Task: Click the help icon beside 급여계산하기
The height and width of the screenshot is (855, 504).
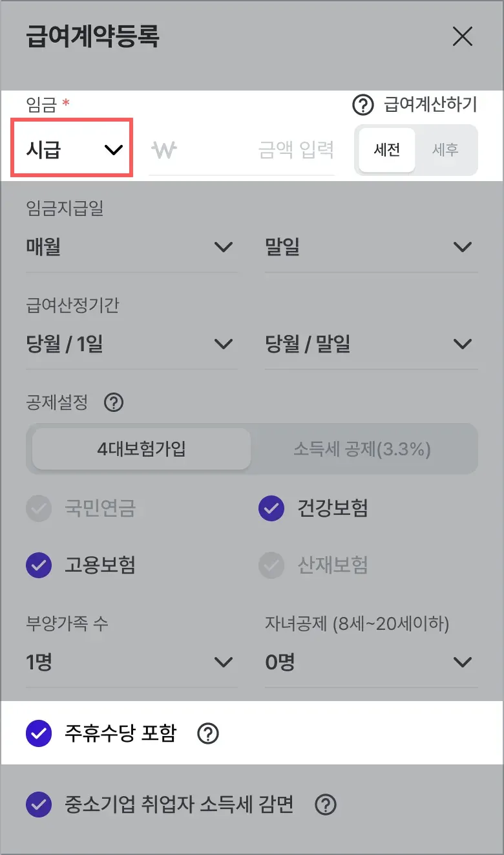Action: (x=363, y=104)
